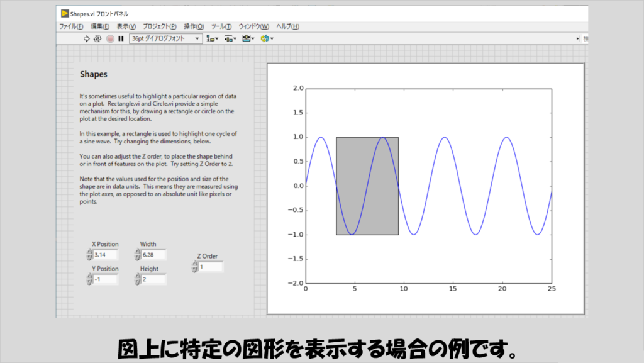This screenshot has height=363, width=644.
Task: Click the LabVIEW icon in title bar
Action: (65, 13)
